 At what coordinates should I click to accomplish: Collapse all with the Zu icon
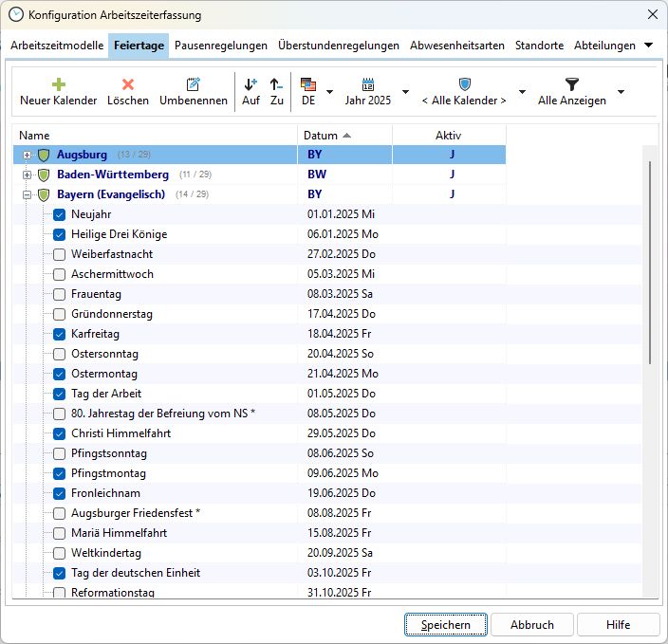[276, 84]
